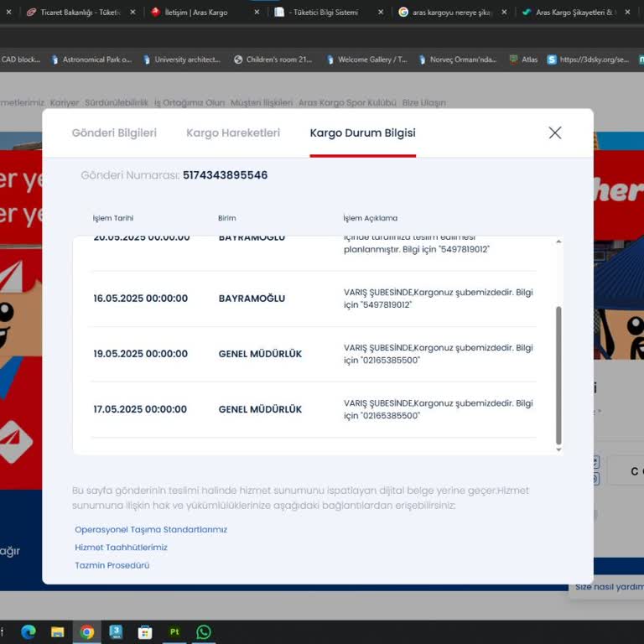Open 3dsky.org bookmark
This screenshot has height=644, width=644.
point(588,60)
